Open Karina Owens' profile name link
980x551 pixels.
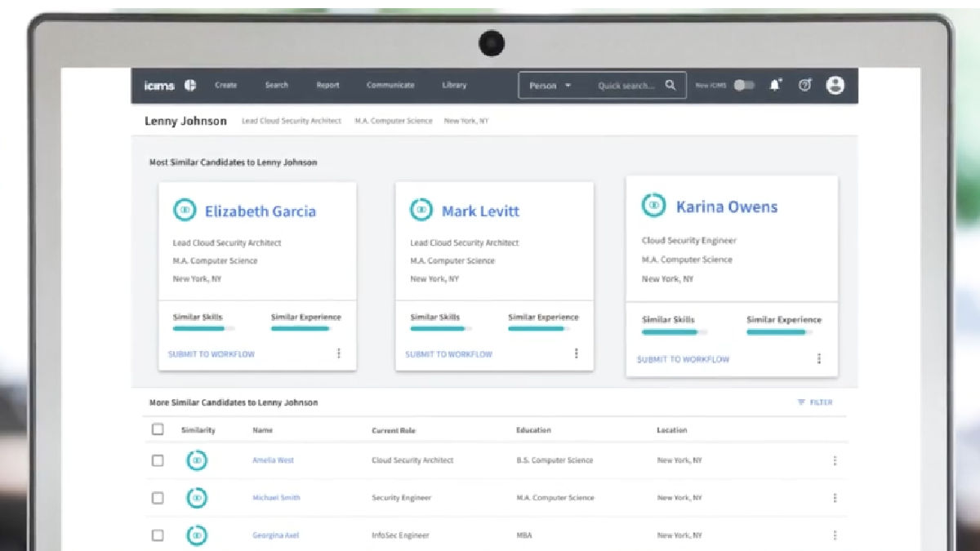[727, 207]
